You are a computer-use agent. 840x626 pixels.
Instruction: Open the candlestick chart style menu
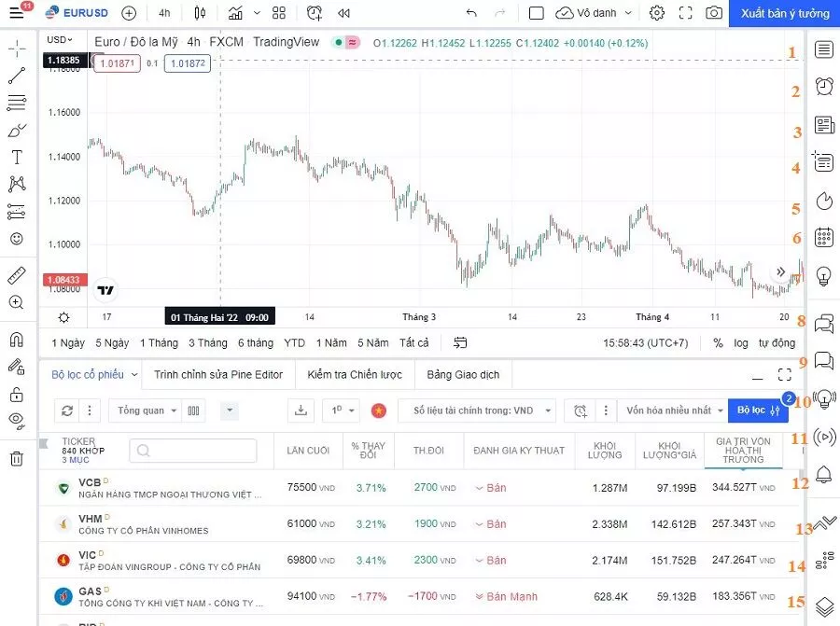pos(200,13)
